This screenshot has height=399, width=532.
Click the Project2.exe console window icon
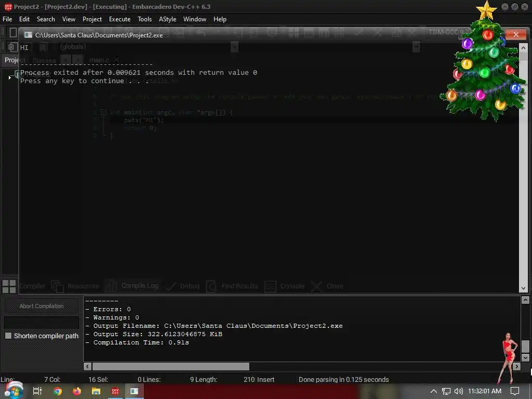(x=28, y=35)
